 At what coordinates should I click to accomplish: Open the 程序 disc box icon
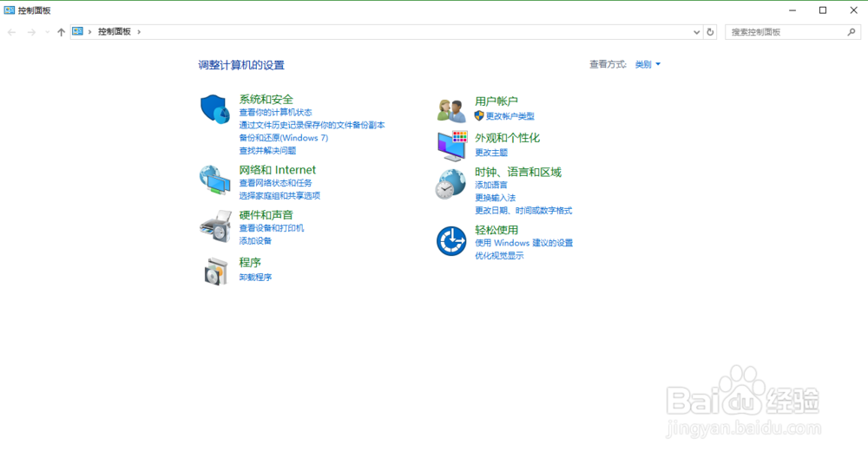click(216, 271)
